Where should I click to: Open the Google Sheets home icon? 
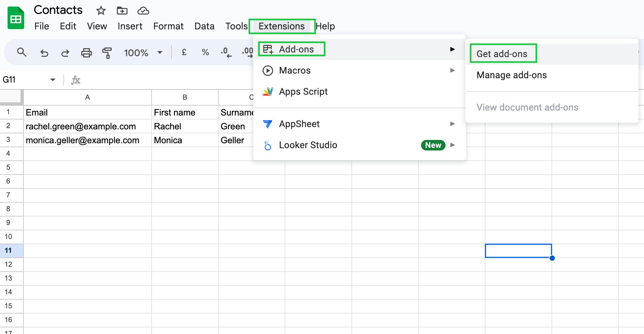[16, 18]
